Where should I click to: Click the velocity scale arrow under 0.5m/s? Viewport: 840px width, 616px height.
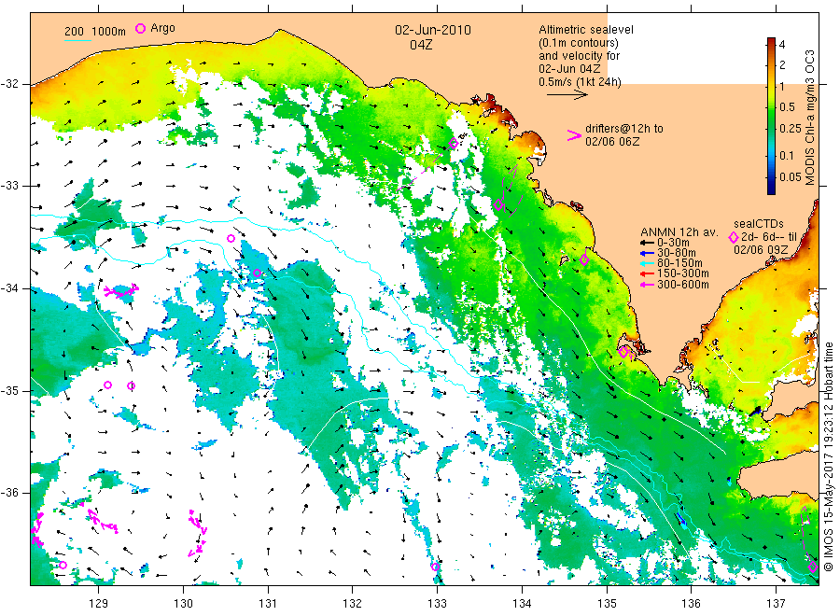coord(567,95)
